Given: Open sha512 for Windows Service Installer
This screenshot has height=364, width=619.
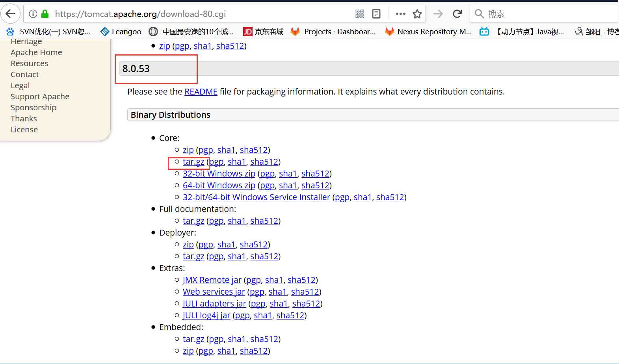Looking at the screenshot, I should [x=390, y=197].
